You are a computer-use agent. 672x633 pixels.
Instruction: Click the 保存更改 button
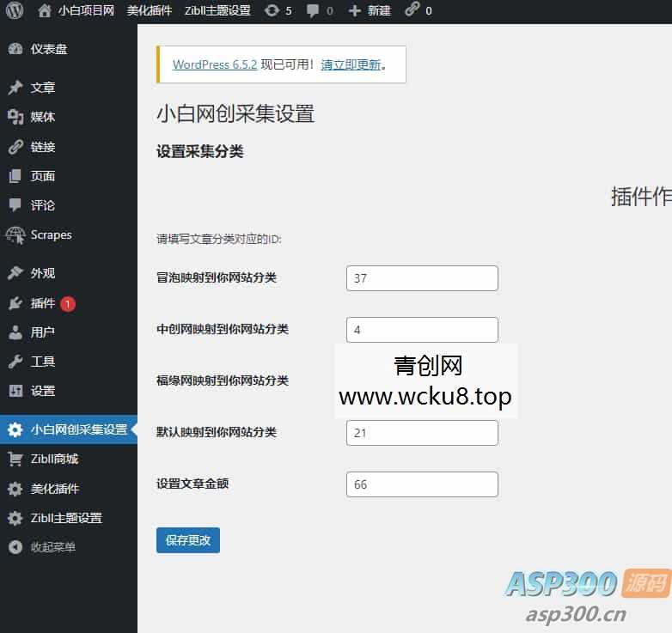tap(188, 540)
